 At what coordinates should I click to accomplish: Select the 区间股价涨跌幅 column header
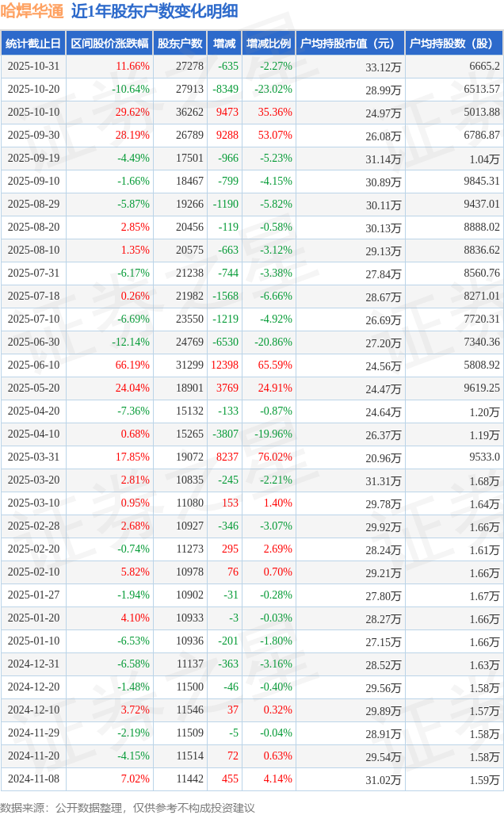point(109,43)
